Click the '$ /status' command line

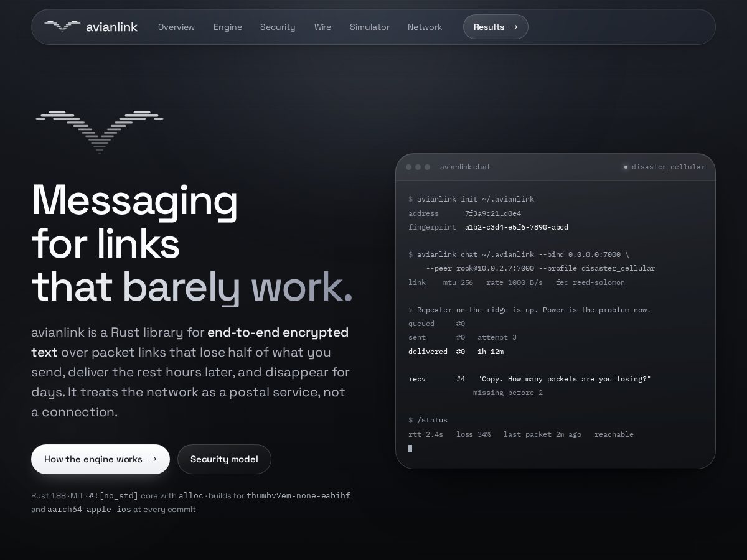click(428, 420)
